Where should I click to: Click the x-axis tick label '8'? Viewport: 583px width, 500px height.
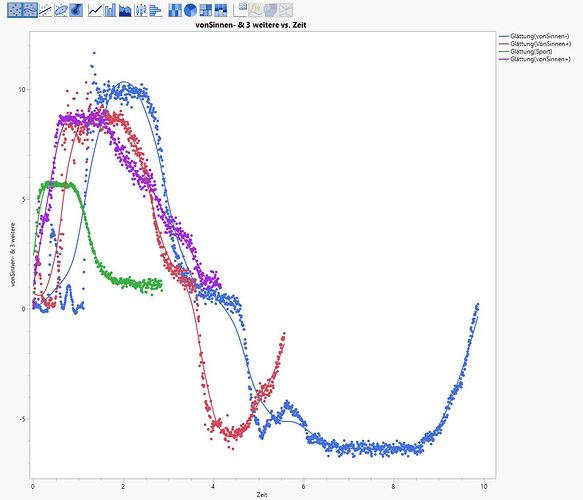393,486
